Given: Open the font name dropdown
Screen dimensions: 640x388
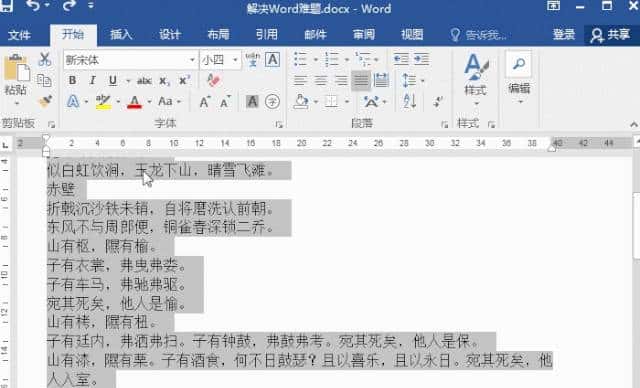Looking at the screenshot, I should (192, 60).
